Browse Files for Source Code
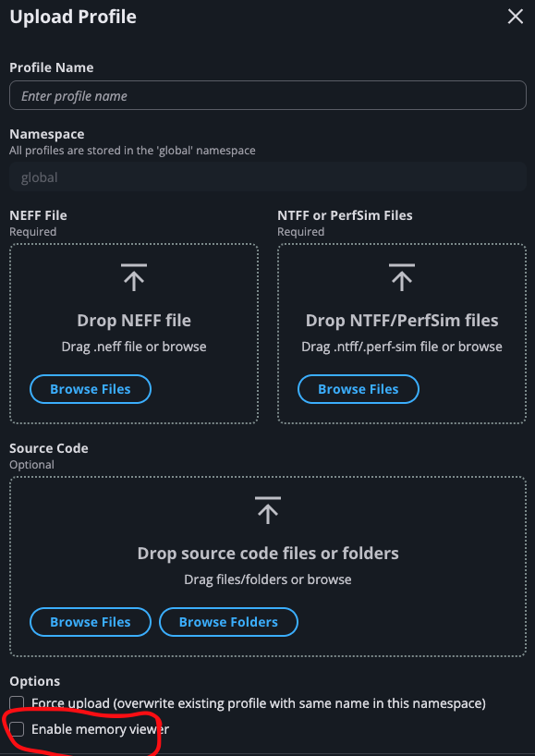 91,622
